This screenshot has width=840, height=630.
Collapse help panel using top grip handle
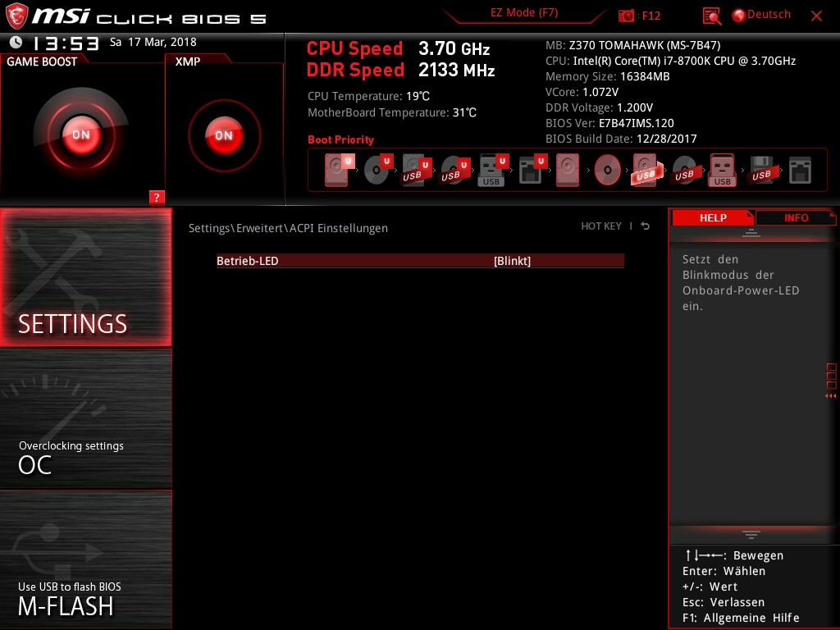[751, 233]
